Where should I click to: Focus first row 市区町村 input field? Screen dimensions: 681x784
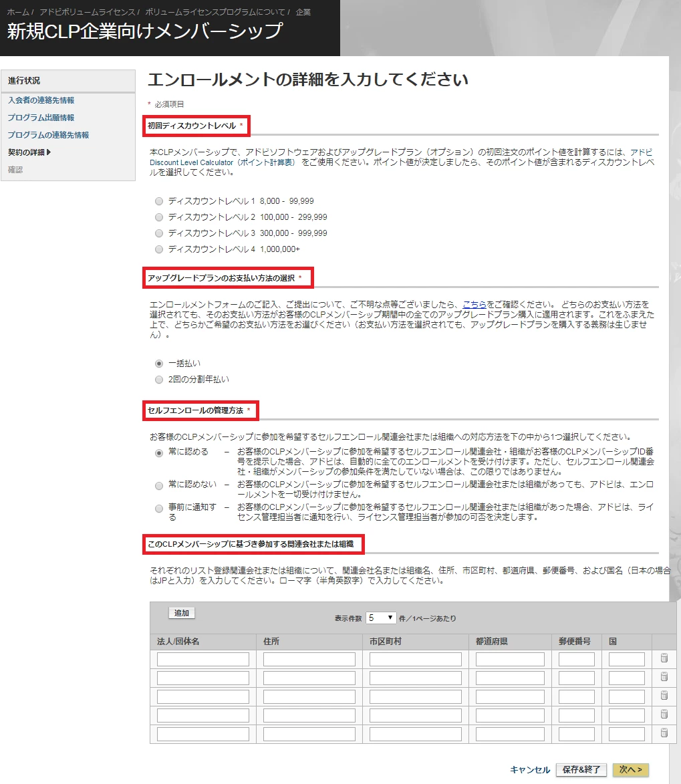pos(416,659)
